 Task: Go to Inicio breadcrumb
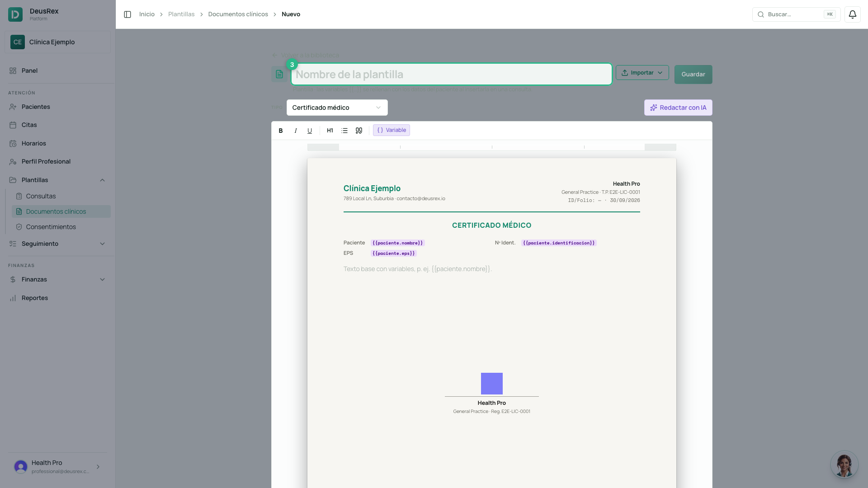point(147,14)
